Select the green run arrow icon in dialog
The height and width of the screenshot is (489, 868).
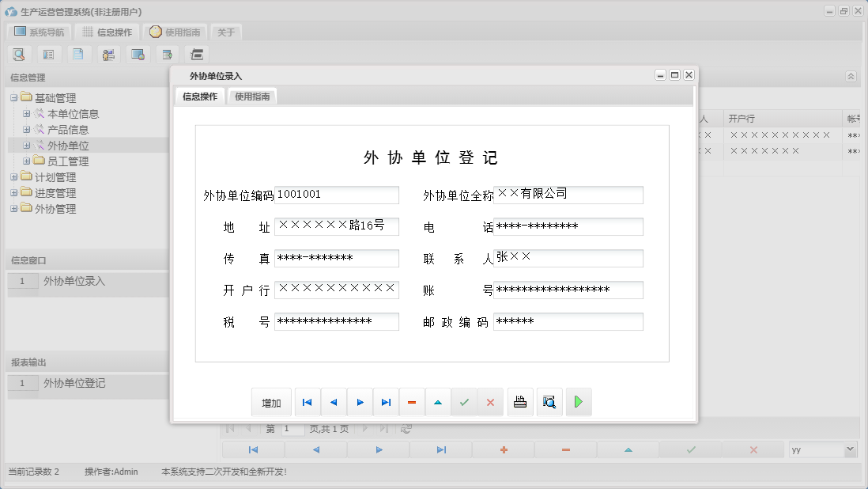[579, 402]
